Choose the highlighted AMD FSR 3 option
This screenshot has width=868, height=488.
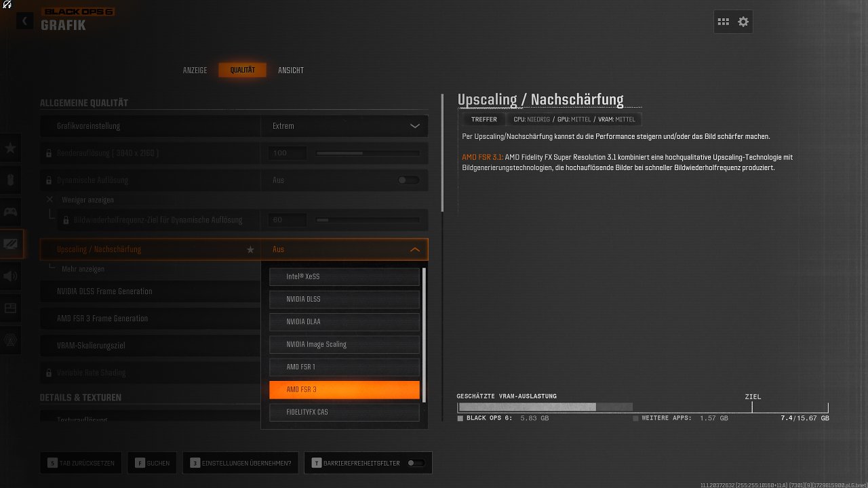tap(344, 390)
